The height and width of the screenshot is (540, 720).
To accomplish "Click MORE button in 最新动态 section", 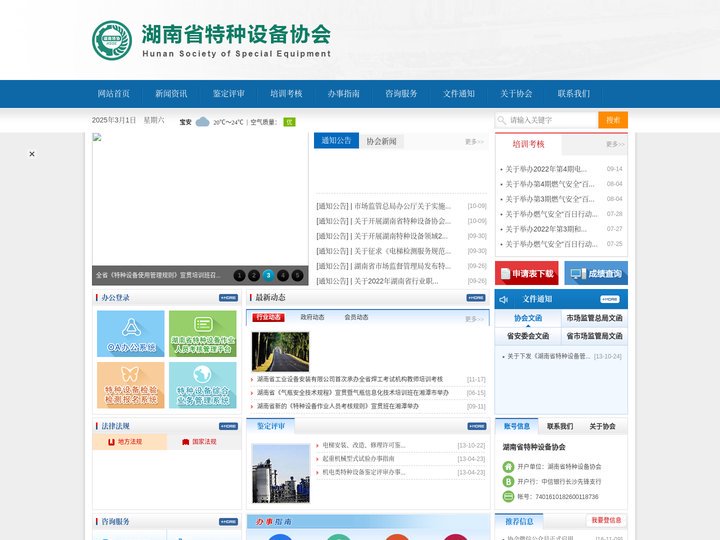I will [x=476, y=298].
